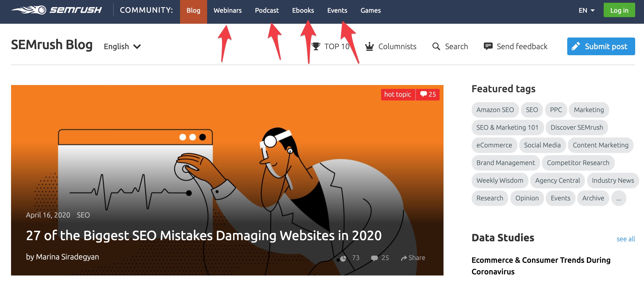This screenshot has height=281, width=644.
Task: Select the Marketing tag
Action: coord(589,110)
